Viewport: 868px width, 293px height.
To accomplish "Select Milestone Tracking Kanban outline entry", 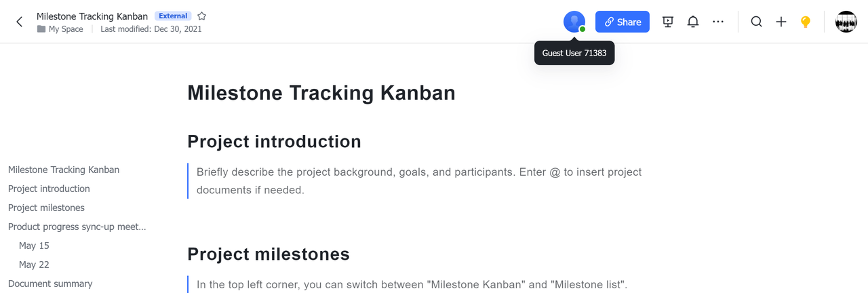I will tap(64, 170).
